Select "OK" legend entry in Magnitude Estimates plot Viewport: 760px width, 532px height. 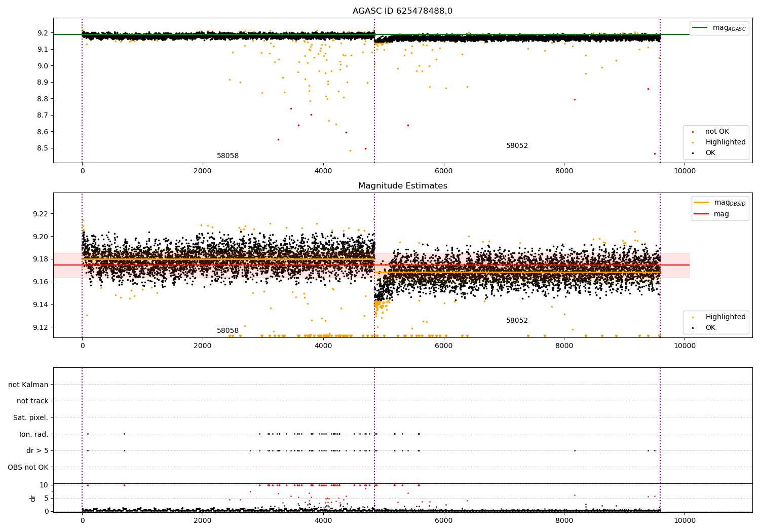click(710, 328)
